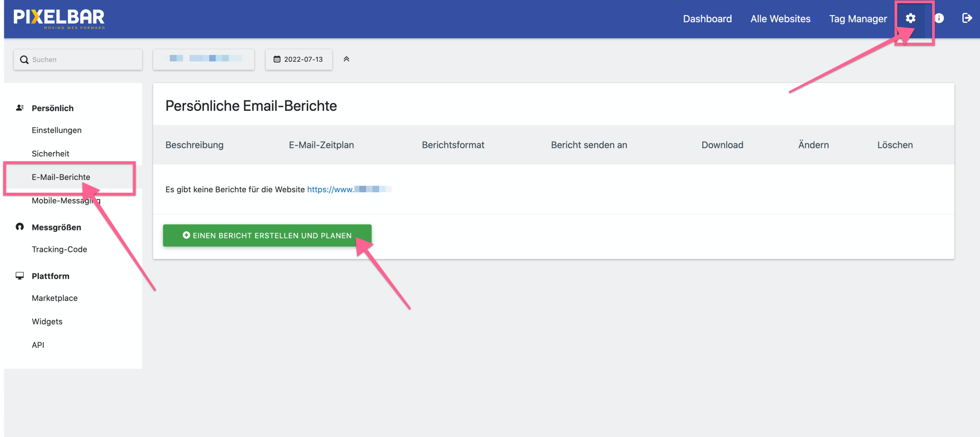Click the info circle icon
Screen dimensions: 980x437
939,18
